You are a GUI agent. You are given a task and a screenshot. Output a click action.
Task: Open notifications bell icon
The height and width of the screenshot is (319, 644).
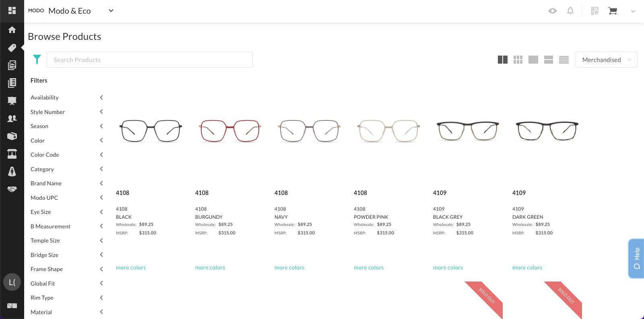[570, 11]
